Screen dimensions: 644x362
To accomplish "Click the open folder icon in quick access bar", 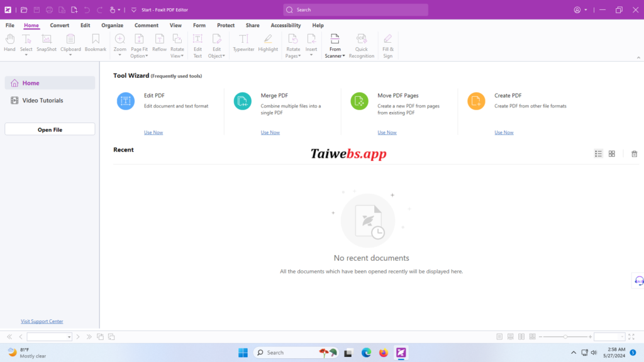I will [x=24, y=10].
